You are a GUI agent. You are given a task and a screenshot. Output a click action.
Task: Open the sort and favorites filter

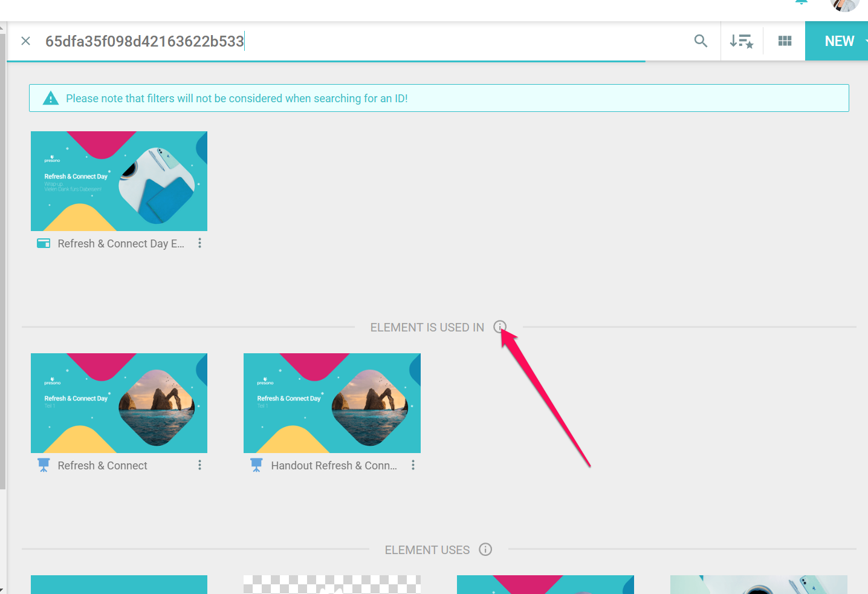[x=741, y=41]
